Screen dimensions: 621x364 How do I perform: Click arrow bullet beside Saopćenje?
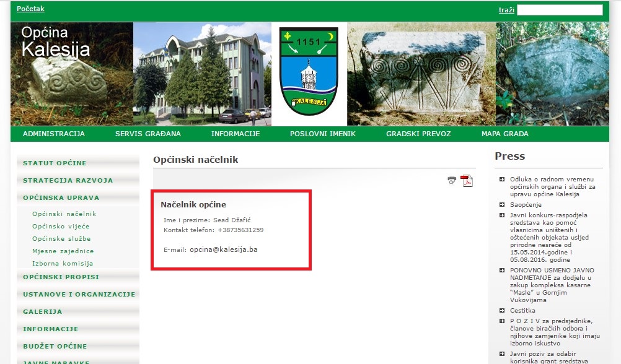[501, 204]
